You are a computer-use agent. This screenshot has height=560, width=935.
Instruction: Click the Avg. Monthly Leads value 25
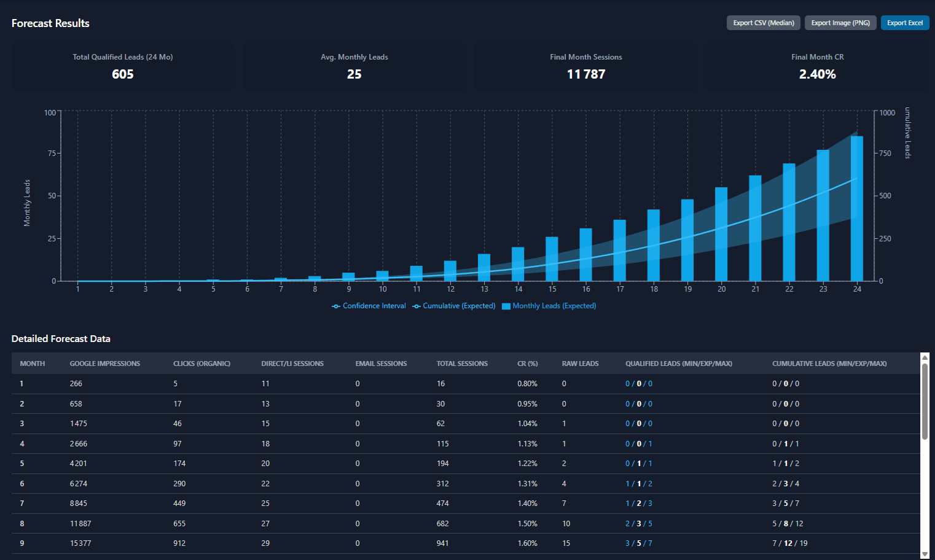coord(354,74)
